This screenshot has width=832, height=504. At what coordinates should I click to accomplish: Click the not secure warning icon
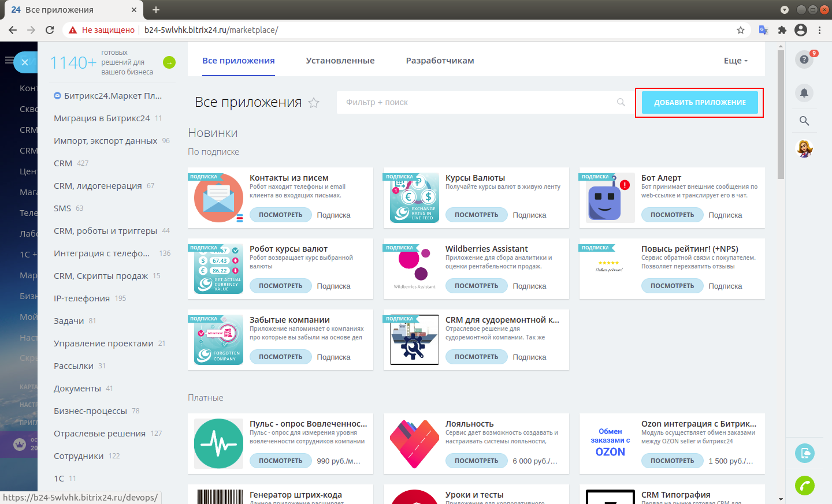click(x=73, y=30)
